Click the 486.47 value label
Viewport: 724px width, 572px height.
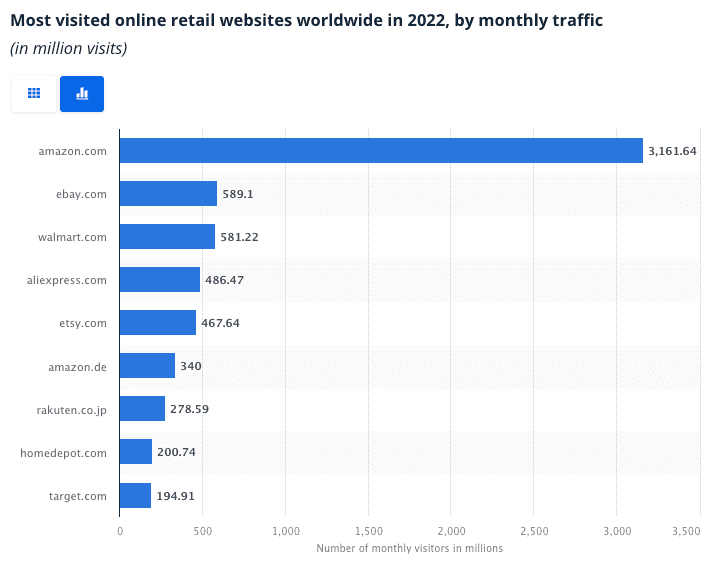[224, 280]
